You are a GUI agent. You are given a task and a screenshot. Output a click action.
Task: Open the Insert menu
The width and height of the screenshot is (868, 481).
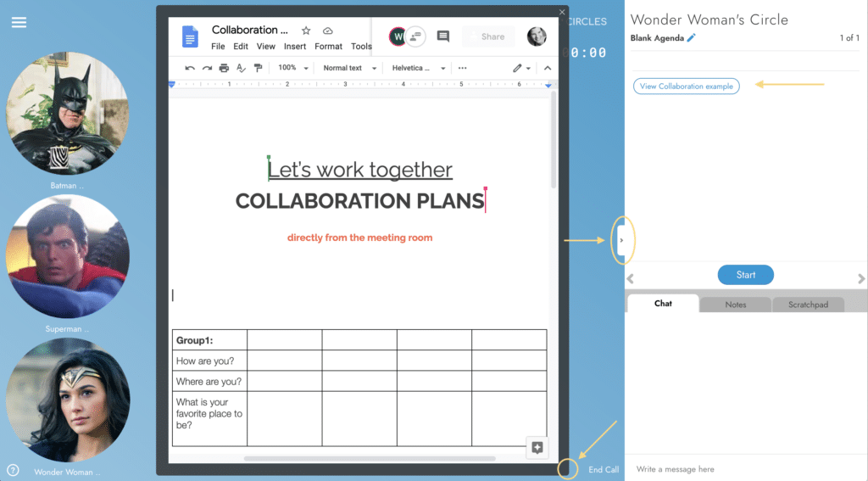coord(295,47)
